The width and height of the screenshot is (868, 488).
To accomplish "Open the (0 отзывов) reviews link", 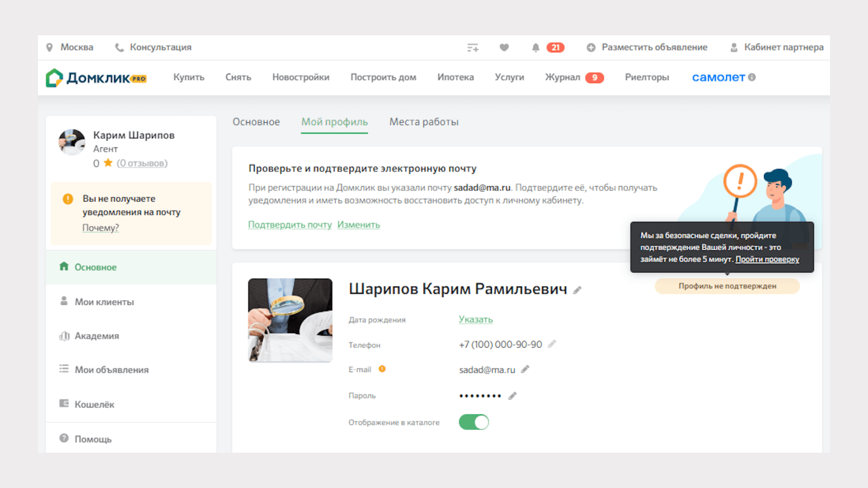I will coord(142,163).
